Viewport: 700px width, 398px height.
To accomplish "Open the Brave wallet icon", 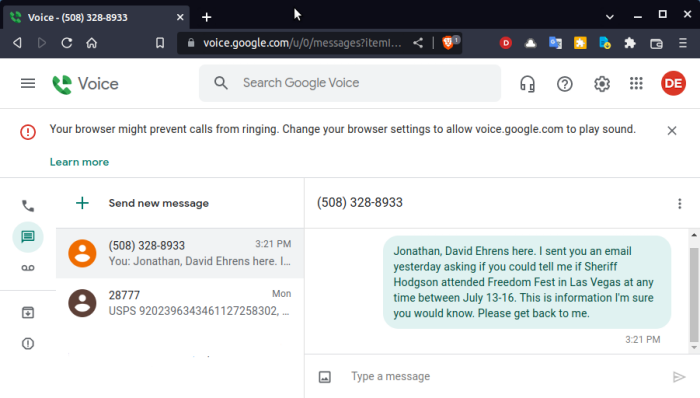I will click(656, 43).
